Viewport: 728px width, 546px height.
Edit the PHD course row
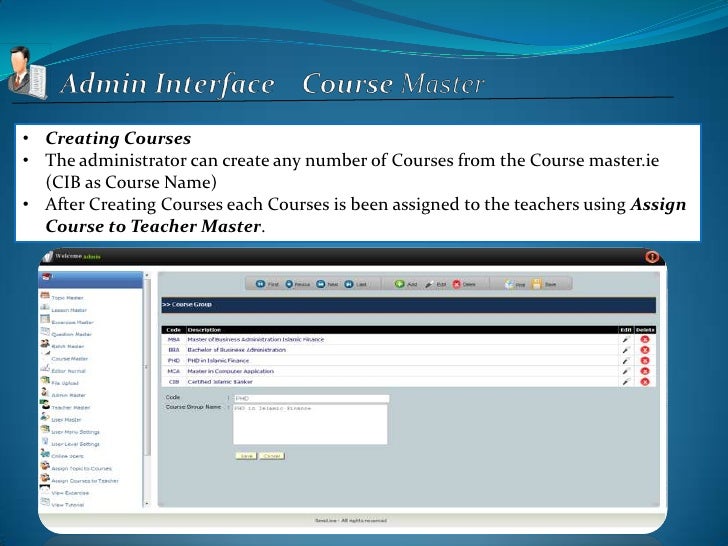626,361
